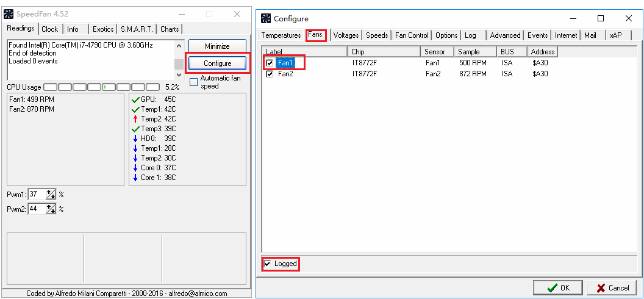This screenshot has height=299, width=644.
Task: Click the Fan1: 499 RPM reading
Action: pos(31,99)
